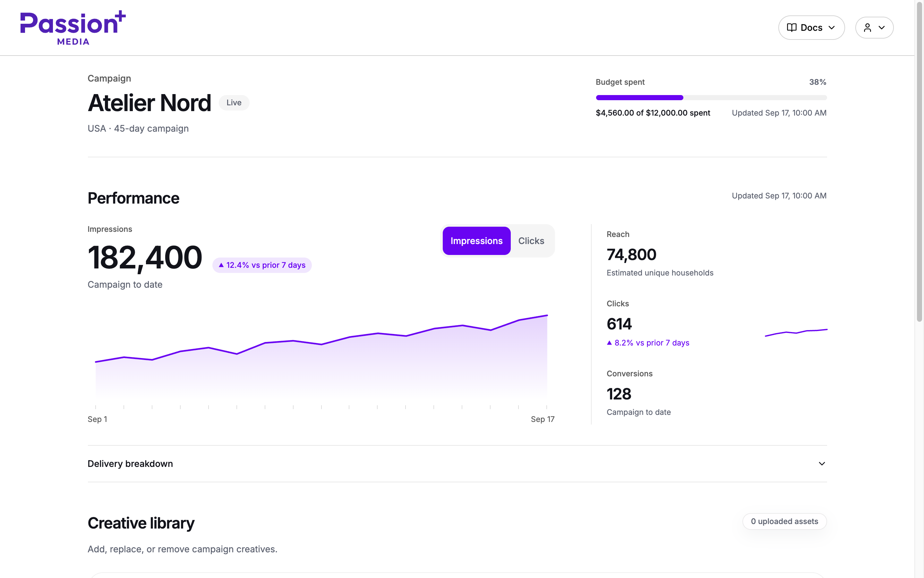Click the budget spent progress bar
Viewport: 924px width, 578px height.
click(711, 98)
